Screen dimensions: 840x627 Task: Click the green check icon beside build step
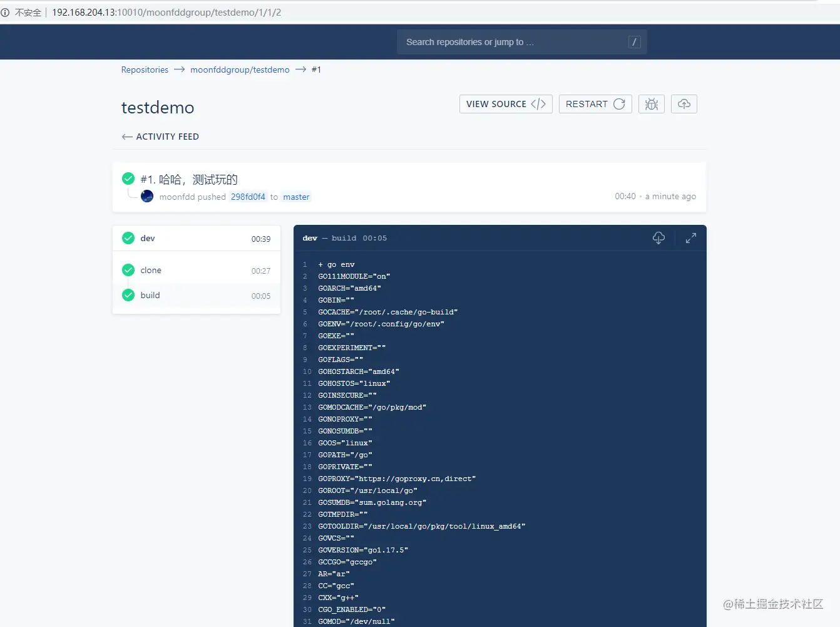point(128,295)
